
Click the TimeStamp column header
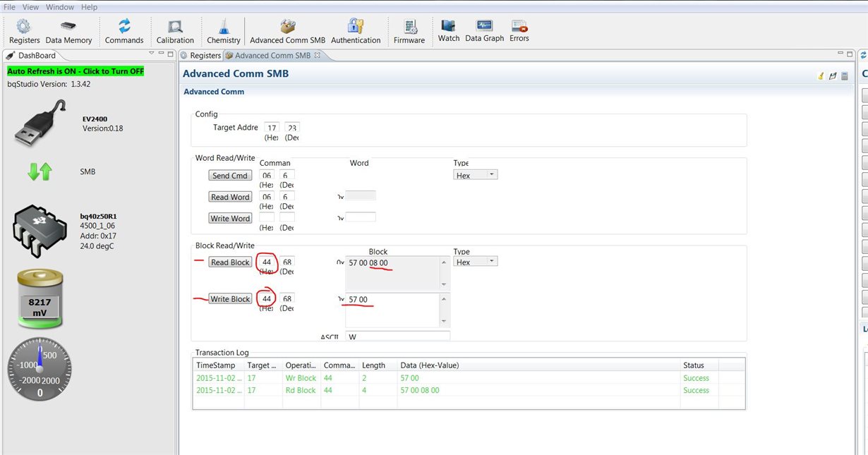coord(218,365)
